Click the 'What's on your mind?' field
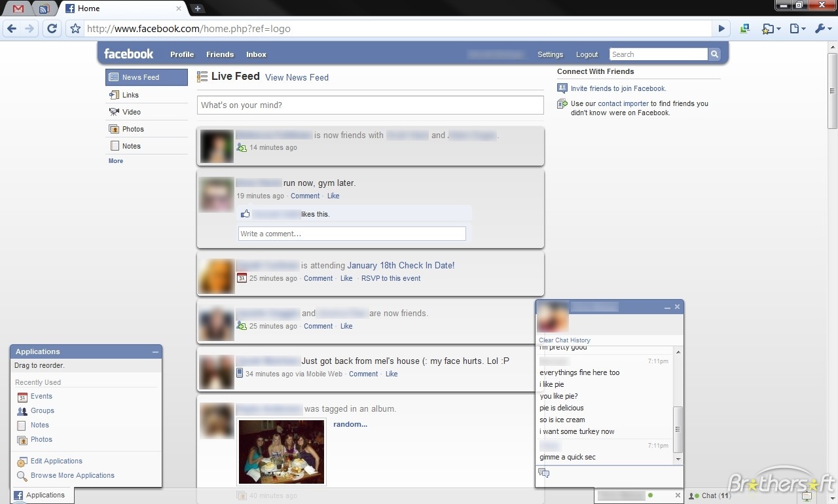The height and width of the screenshot is (504, 838). point(371,105)
